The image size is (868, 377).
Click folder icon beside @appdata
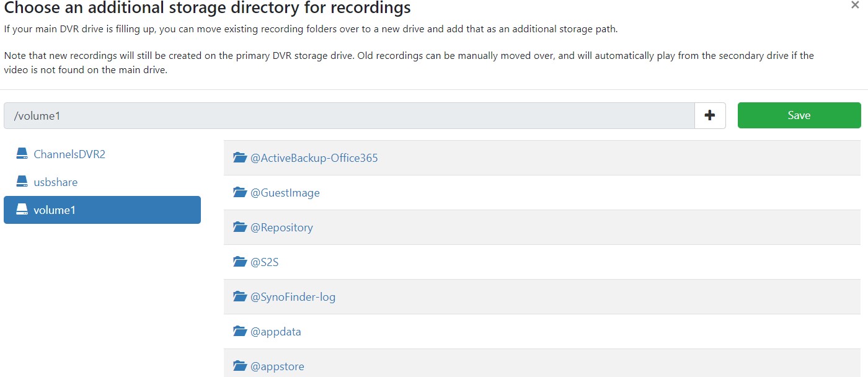240,331
